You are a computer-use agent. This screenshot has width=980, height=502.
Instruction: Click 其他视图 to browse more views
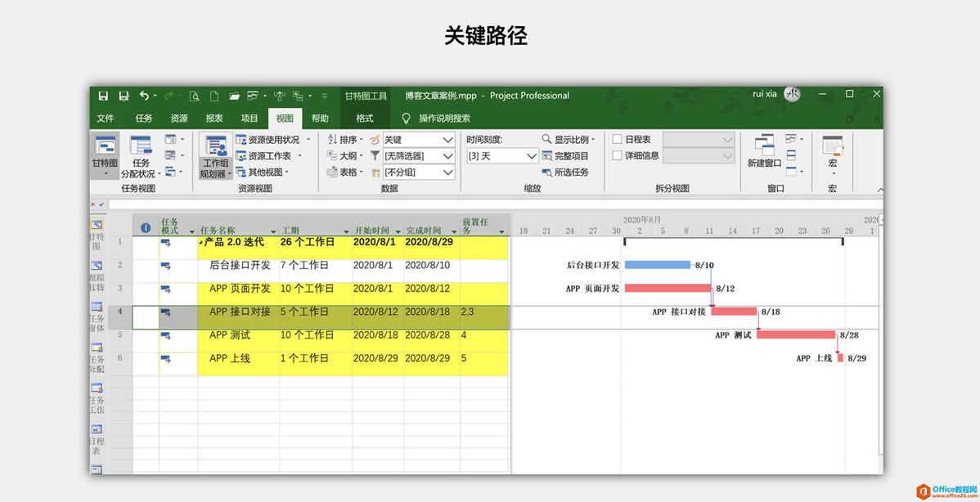click(261, 172)
